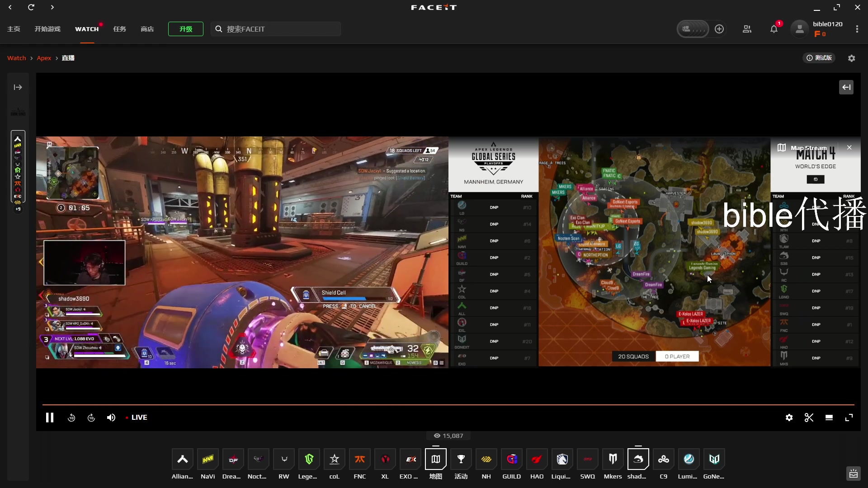Click the green 升级 upgrade button
This screenshot has height=488, width=868.
pos(186,29)
